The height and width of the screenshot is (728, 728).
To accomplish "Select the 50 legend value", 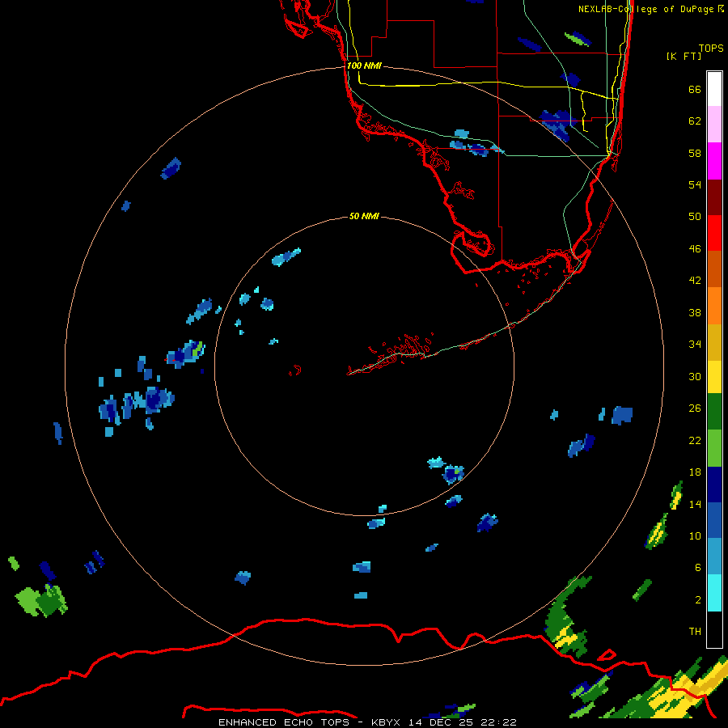I will pyautogui.click(x=695, y=217).
